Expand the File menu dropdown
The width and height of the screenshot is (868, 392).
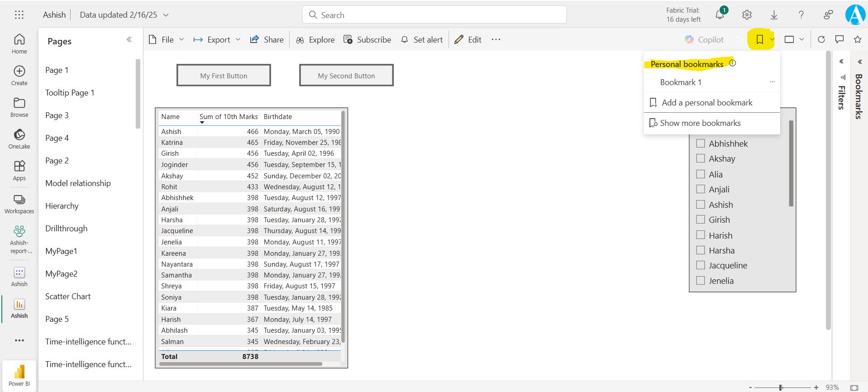click(167, 40)
